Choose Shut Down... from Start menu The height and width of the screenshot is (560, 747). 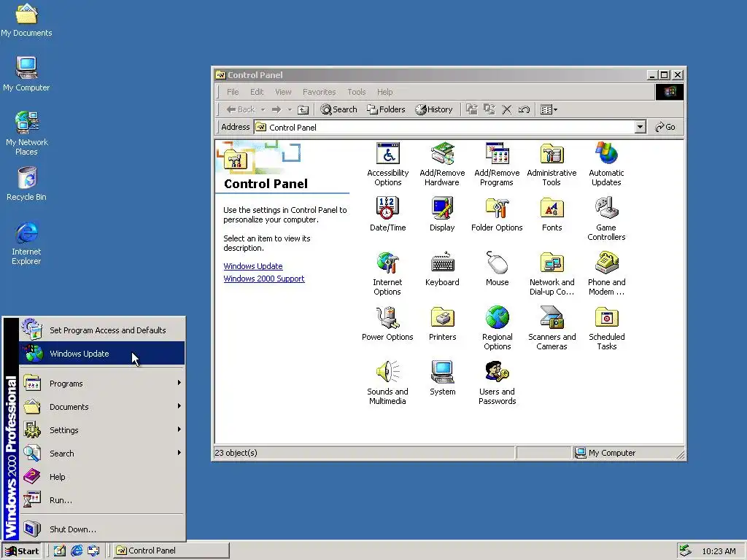pyautogui.click(x=102, y=529)
